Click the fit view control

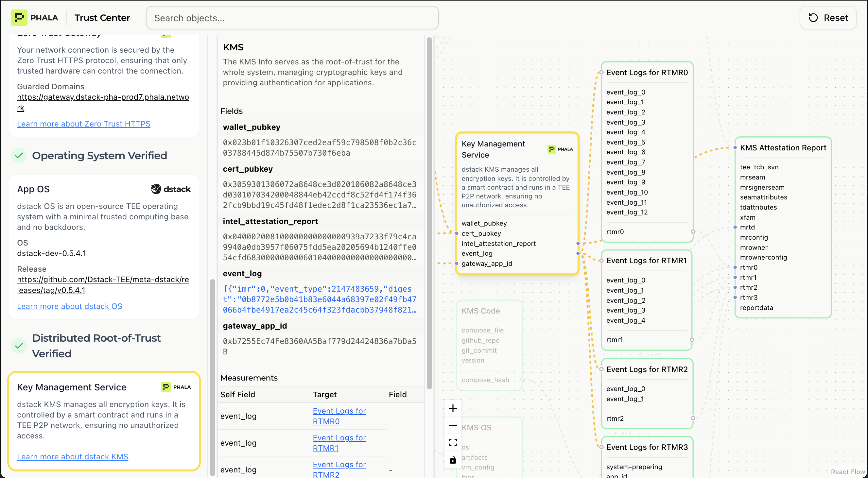453,442
